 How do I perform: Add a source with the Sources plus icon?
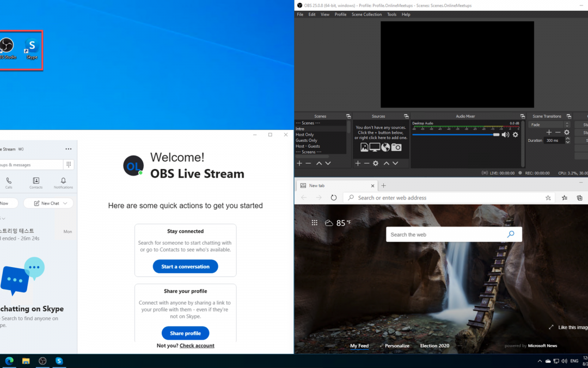click(358, 164)
